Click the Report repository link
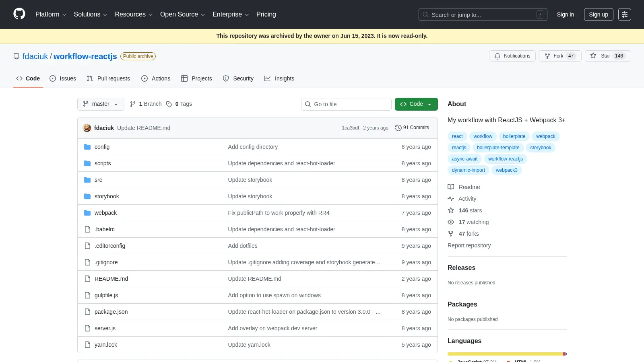644x362 pixels. 469,245
